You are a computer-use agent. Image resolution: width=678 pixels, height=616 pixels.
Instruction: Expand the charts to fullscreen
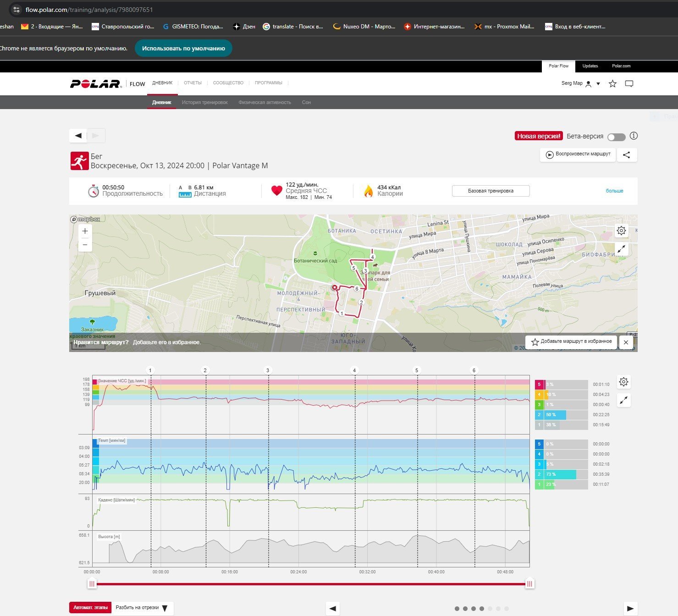coord(623,400)
